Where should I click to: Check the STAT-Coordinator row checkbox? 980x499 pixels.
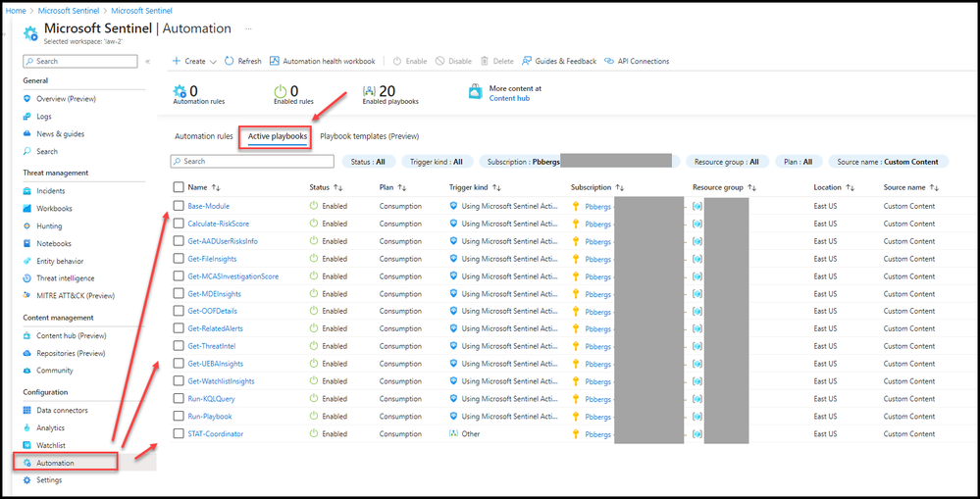[x=179, y=433]
